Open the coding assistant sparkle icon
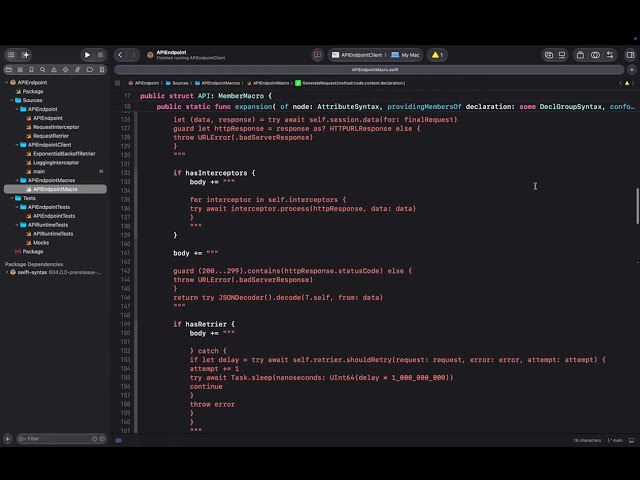This screenshot has width=640, height=480. pos(26,55)
